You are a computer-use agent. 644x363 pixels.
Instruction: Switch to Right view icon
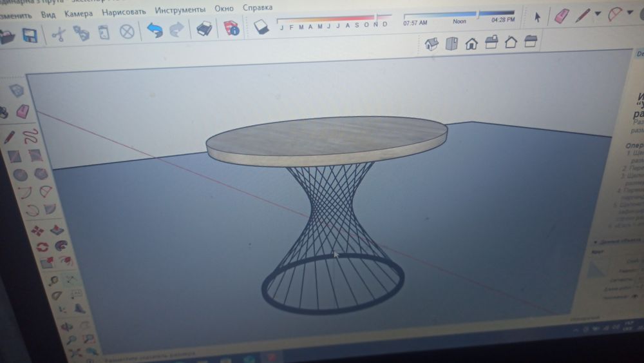coord(491,42)
